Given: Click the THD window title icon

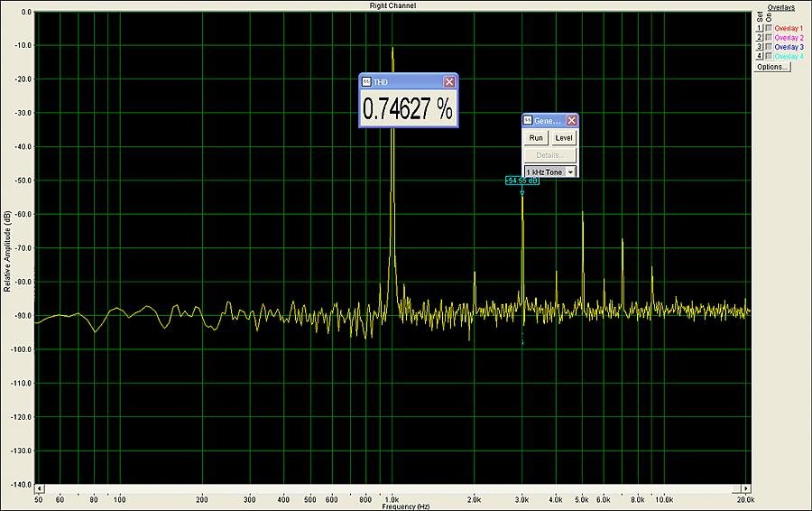Looking at the screenshot, I should 366,81.
